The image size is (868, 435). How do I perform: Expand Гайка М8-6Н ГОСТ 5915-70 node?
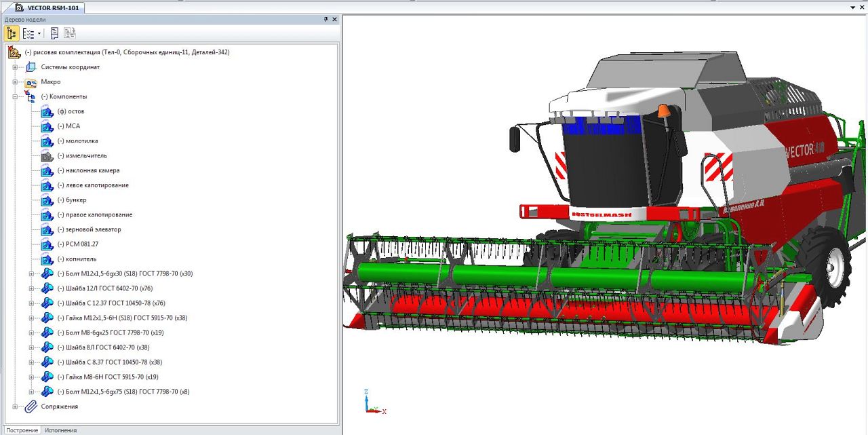click(31, 377)
